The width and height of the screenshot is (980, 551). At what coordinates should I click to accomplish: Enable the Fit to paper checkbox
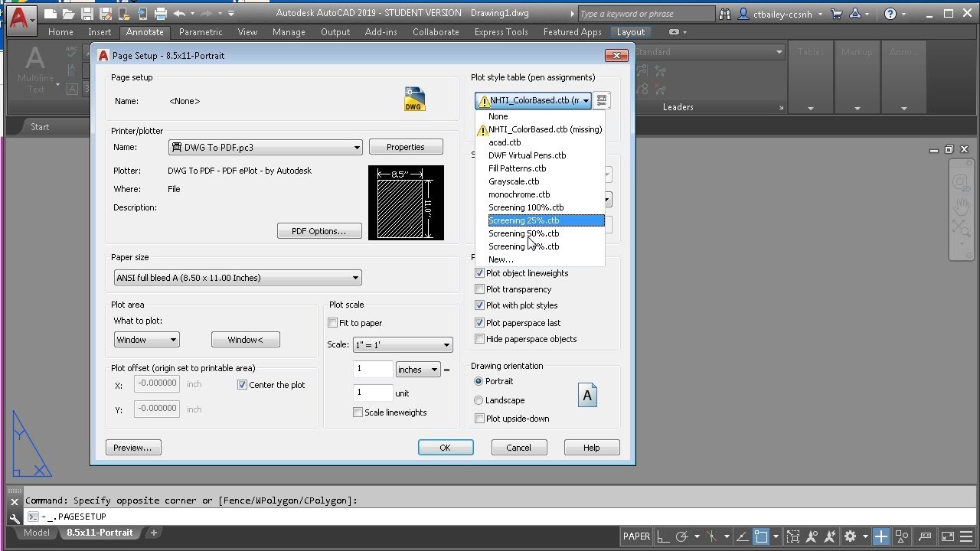pyautogui.click(x=332, y=323)
